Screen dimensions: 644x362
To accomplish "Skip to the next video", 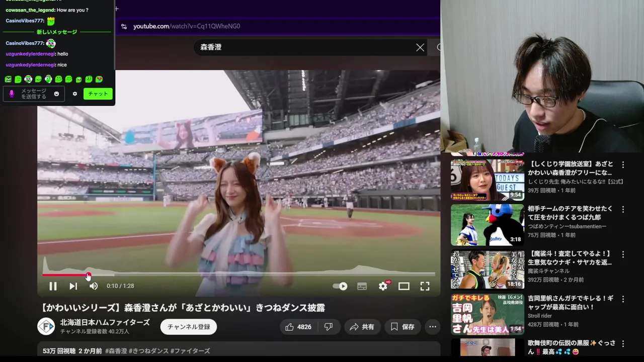I will (73, 286).
